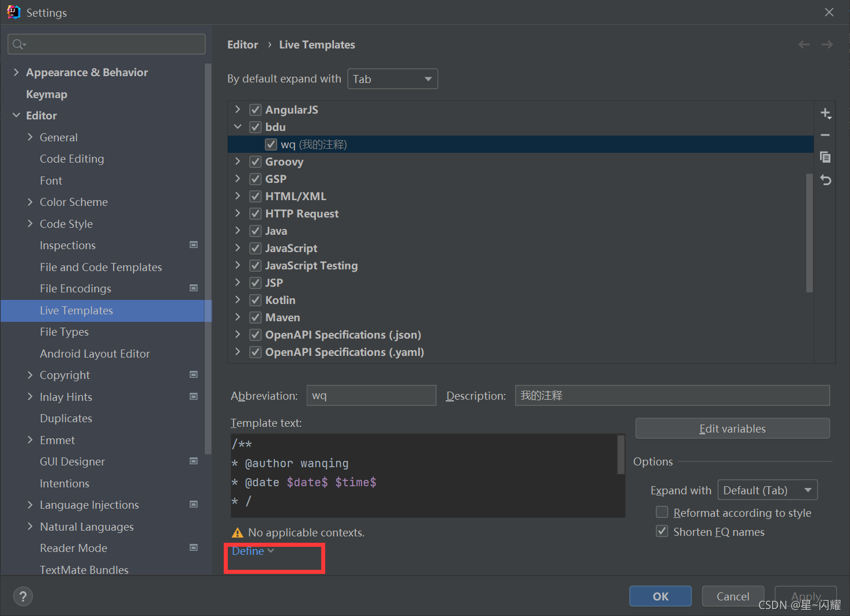Open help with the question mark icon
The width and height of the screenshot is (850, 616).
point(23,596)
